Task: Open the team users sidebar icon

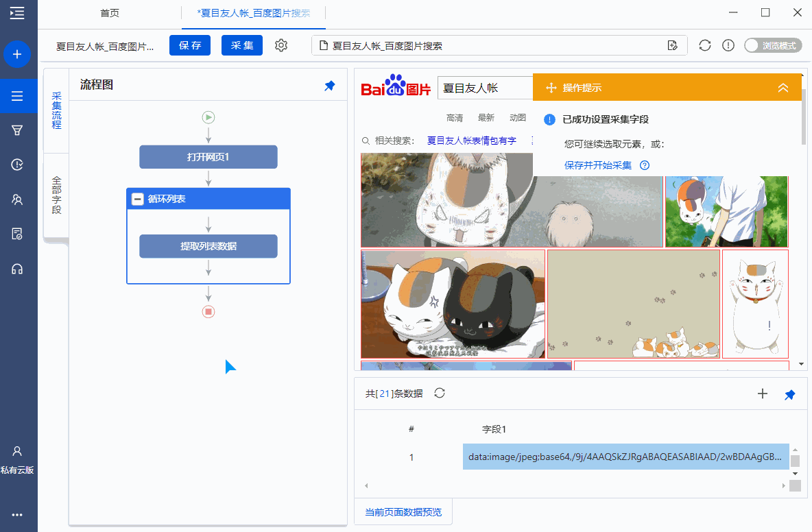Action: pyautogui.click(x=17, y=199)
